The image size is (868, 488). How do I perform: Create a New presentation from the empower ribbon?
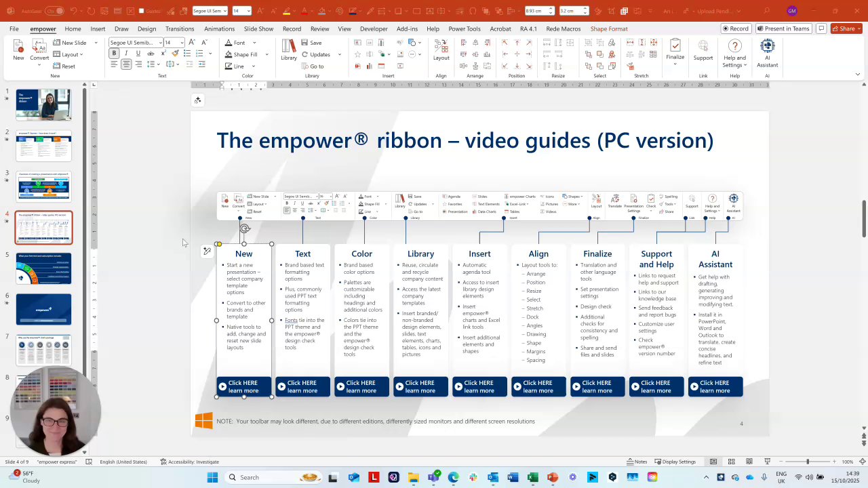click(18, 51)
